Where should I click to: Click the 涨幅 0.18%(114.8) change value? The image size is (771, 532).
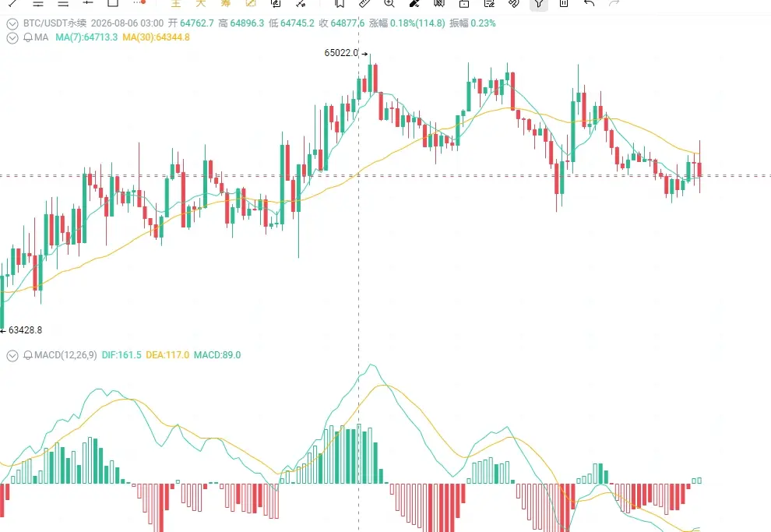point(407,23)
